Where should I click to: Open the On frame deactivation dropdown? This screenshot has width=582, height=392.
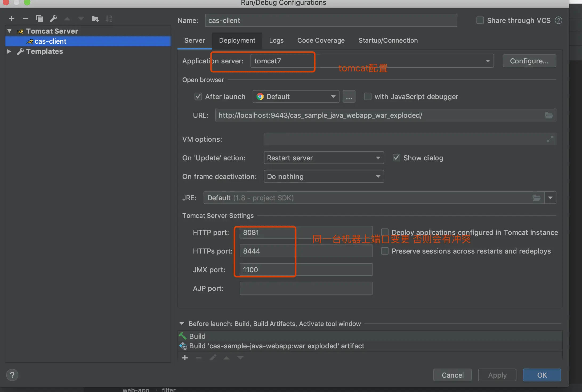[324, 177]
